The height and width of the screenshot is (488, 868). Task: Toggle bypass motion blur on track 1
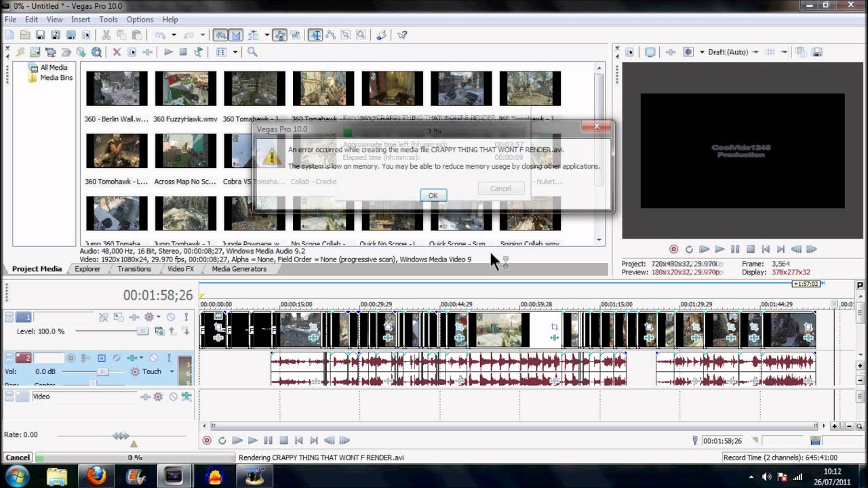pyautogui.click(x=103, y=317)
